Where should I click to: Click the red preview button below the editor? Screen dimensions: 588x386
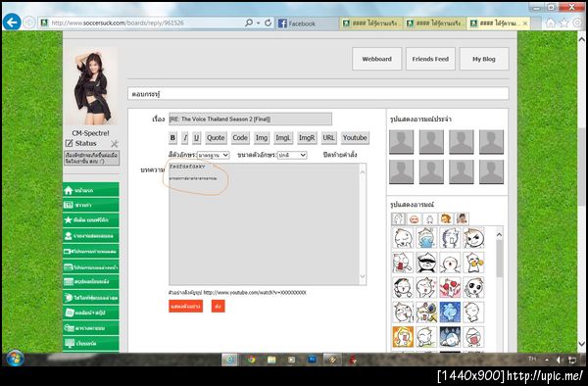[185, 307]
